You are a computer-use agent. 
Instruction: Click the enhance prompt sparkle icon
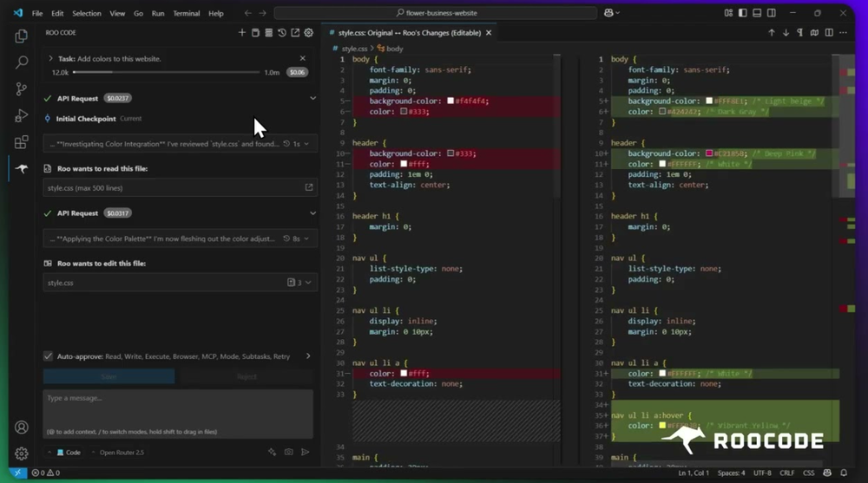(272, 452)
